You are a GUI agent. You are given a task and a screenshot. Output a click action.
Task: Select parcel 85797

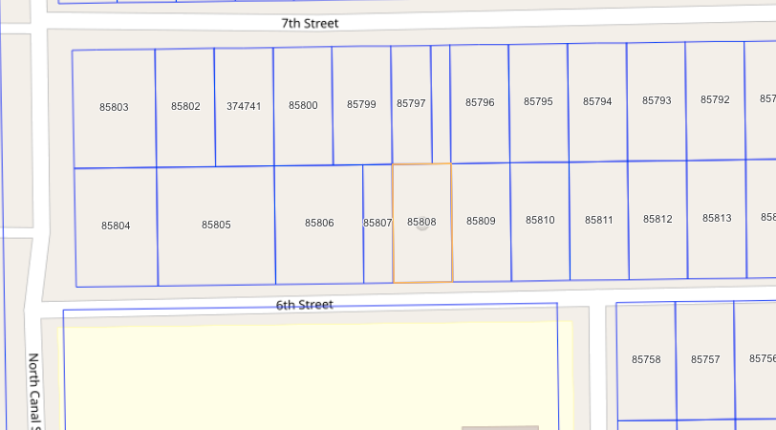coord(410,103)
